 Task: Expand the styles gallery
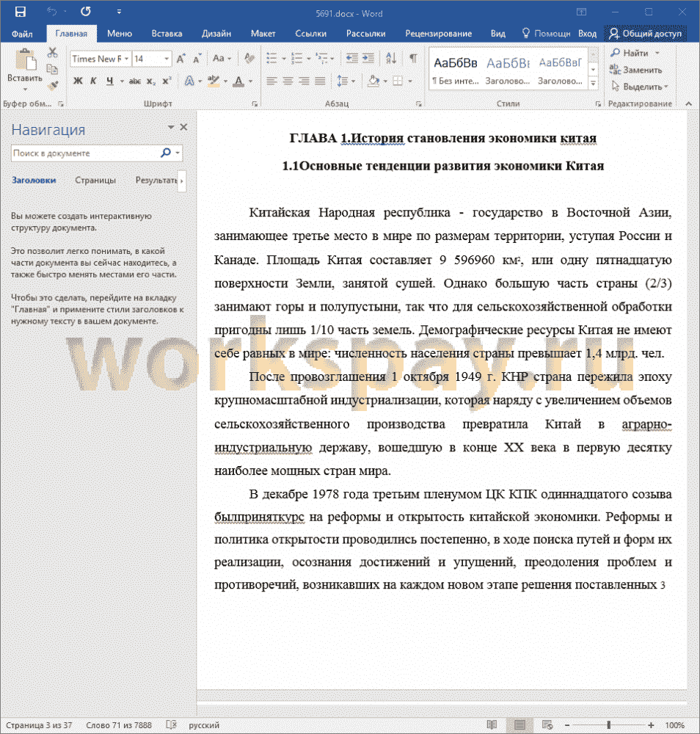(x=594, y=84)
